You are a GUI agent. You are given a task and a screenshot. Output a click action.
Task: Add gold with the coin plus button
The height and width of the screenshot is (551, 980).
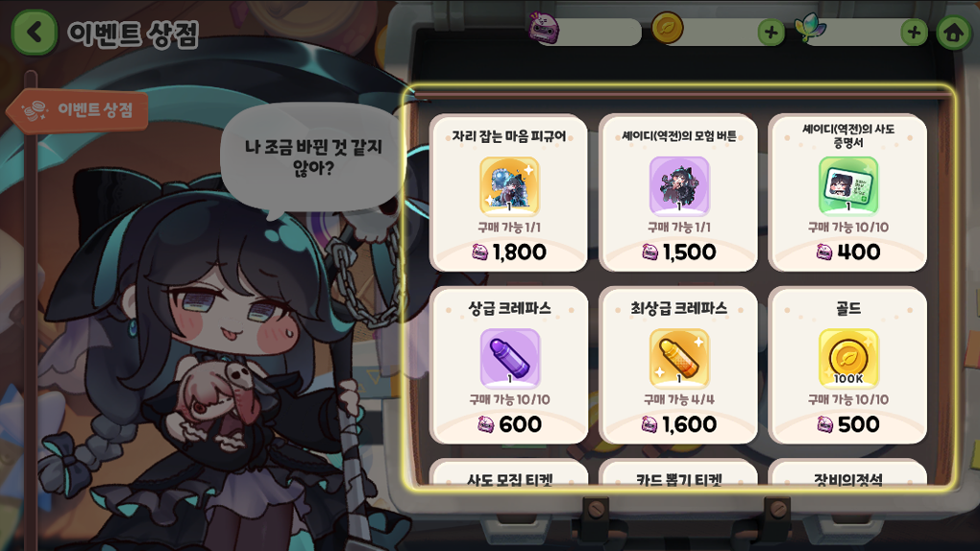click(x=772, y=32)
